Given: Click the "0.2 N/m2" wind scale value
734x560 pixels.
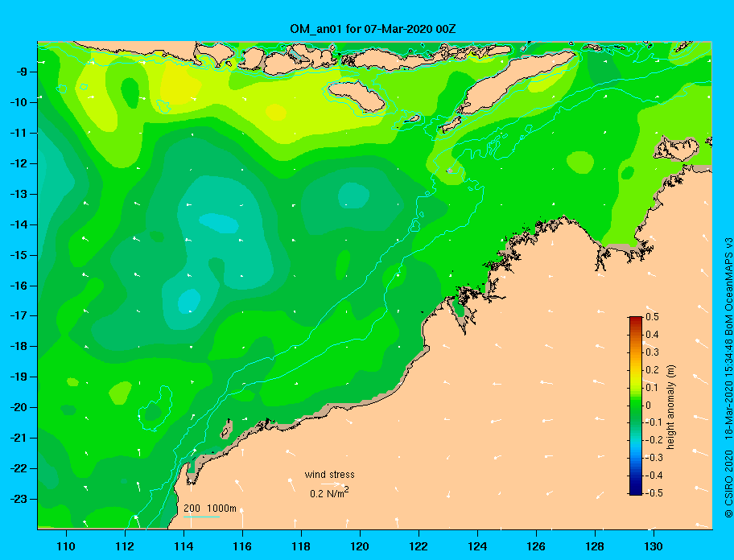Looking at the screenshot, I should coord(329,492).
